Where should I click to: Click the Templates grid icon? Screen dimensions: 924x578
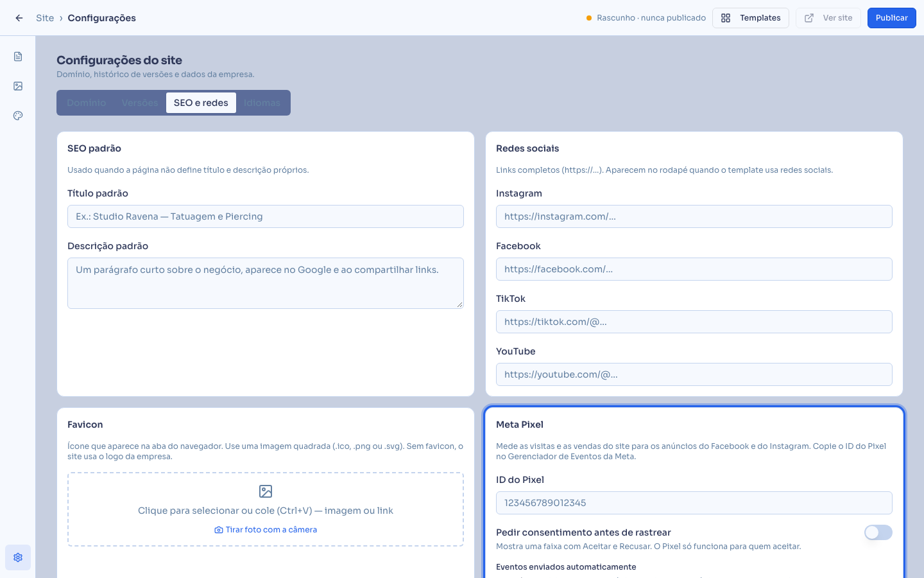click(726, 18)
